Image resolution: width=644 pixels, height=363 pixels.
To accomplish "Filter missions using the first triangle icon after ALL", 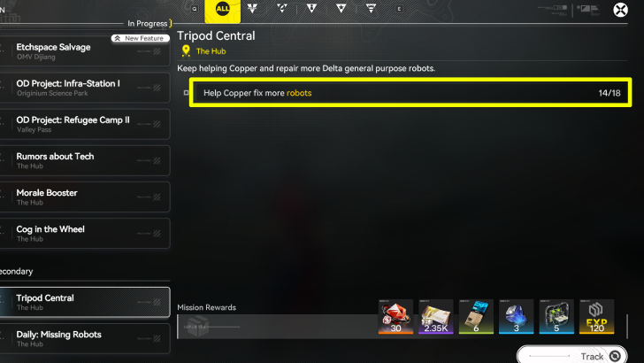I will [x=252, y=8].
